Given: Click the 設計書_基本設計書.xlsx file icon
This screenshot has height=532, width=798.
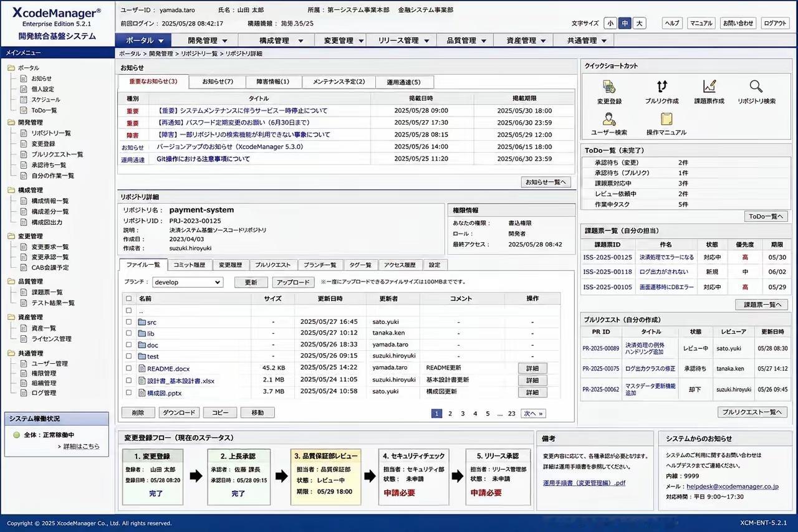Looking at the screenshot, I should pyautogui.click(x=142, y=381).
